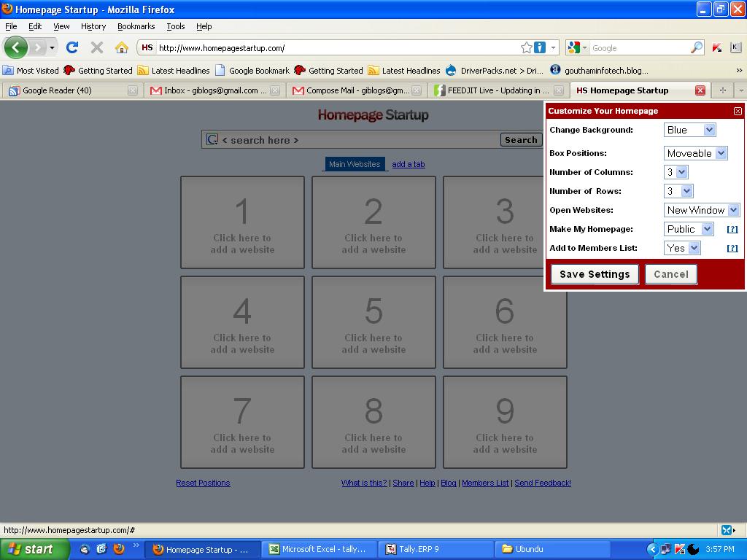Switch to Google Reader (40) tab

(71, 90)
